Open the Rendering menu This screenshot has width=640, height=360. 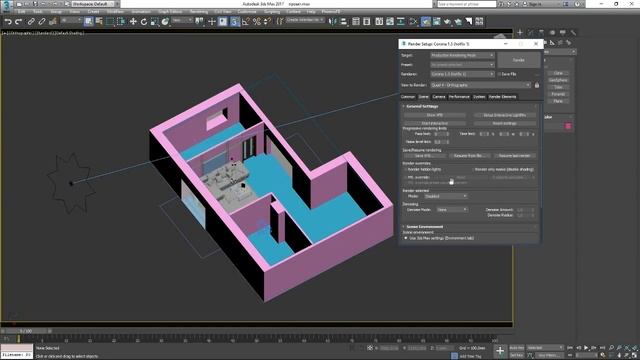[199, 12]
